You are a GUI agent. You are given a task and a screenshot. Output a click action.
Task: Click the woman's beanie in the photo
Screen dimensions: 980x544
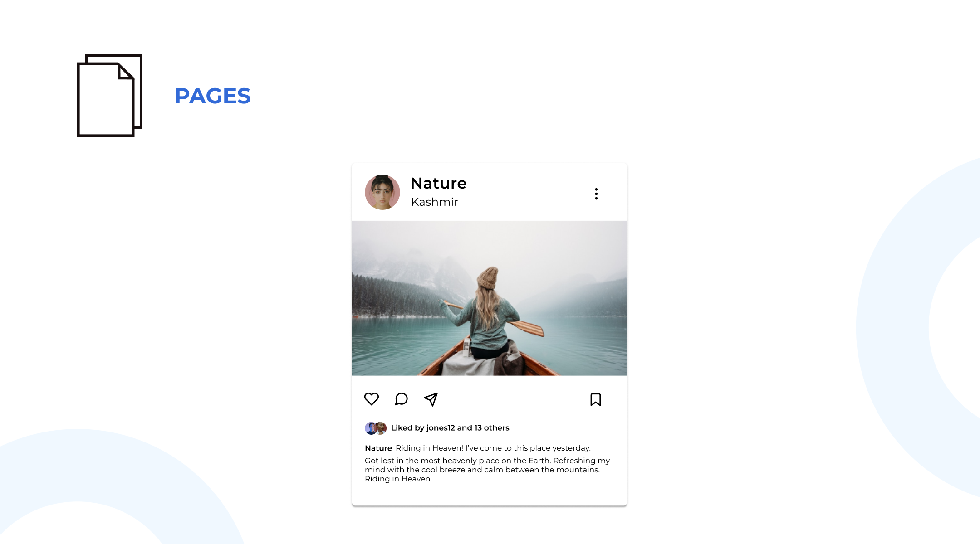tap(488, 278)
